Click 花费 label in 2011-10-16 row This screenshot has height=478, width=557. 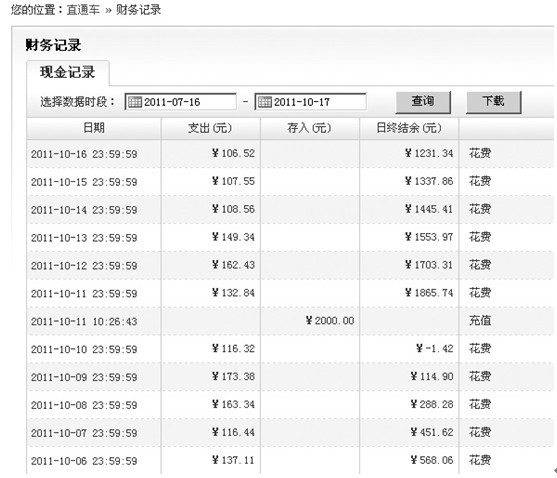click(x=480, y=153)
